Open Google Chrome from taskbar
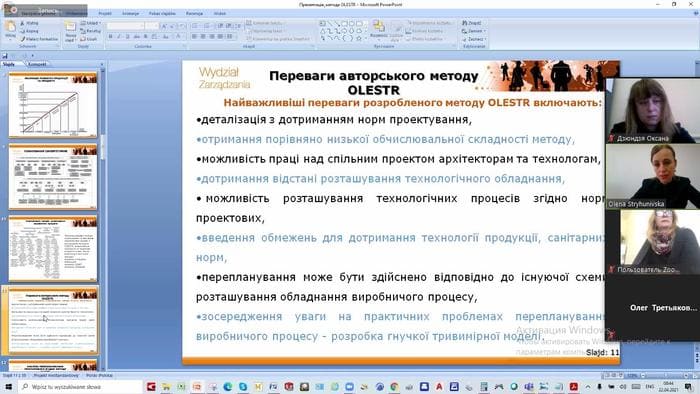Screen dimensions: 700x394 (394, 386)
